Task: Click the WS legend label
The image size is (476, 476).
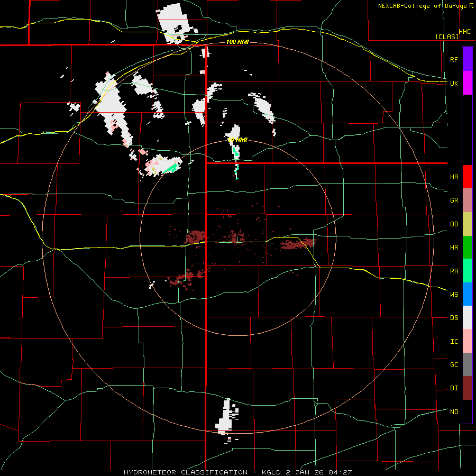Action: pos(454,295)
